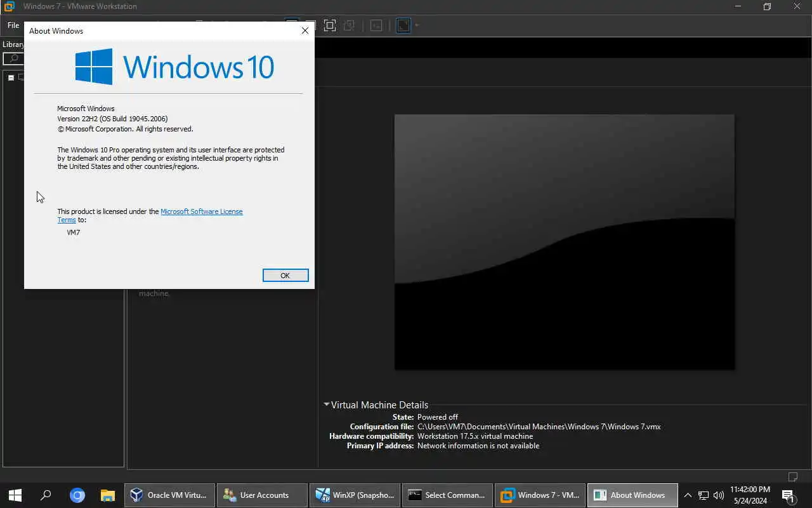The height and width of the screenshot is (508, 812).
Task: Open File Explorer from the taskbar
Action: [x=108, y=495]
